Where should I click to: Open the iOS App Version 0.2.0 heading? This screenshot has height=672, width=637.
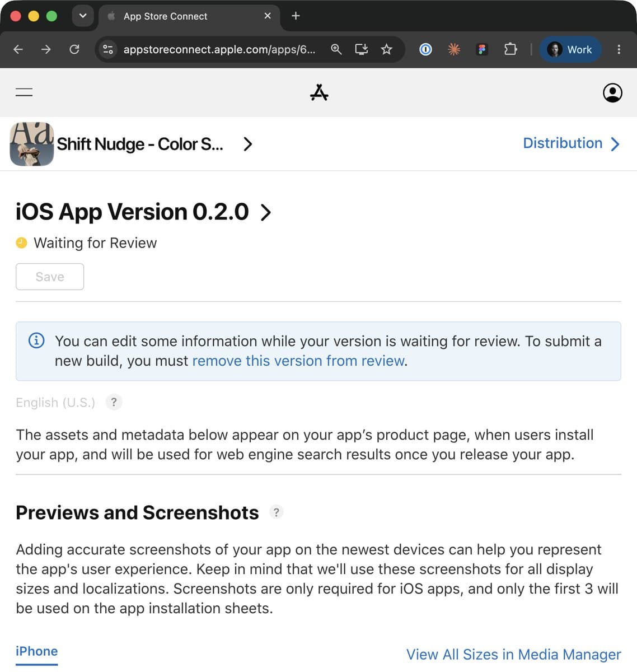(x=132, y=212)
